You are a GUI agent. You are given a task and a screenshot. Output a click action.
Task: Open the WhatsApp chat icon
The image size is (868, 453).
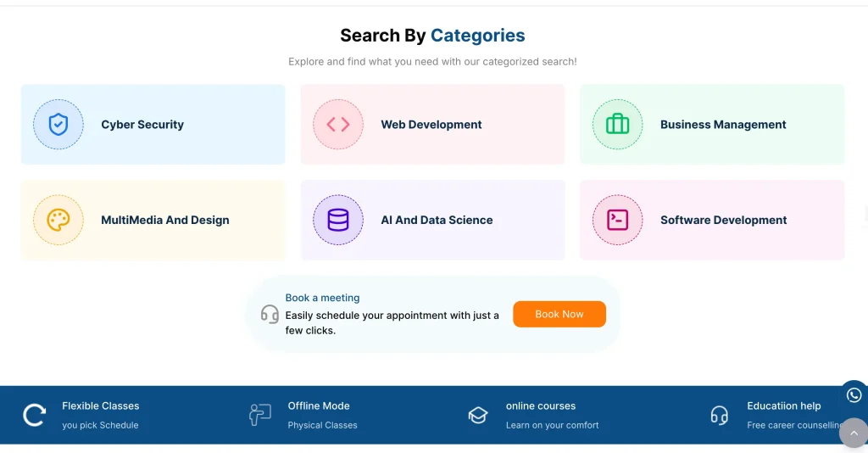854,394
